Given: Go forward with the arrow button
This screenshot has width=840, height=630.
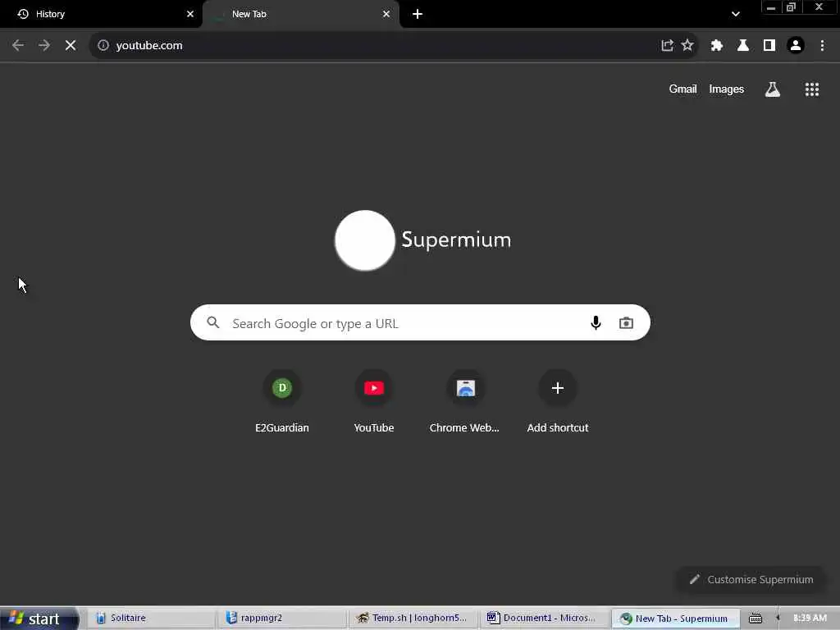Looking at the screenshot, I should coord(44,46).
